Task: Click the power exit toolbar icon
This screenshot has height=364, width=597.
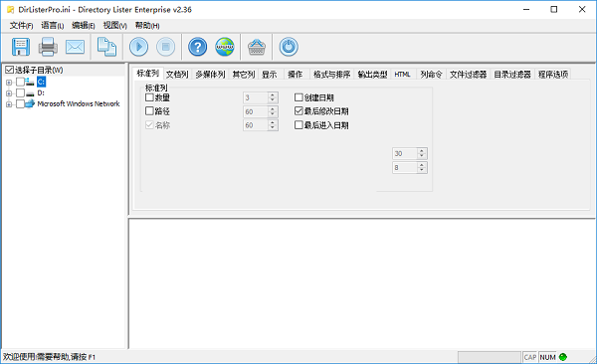Action: 289,47
